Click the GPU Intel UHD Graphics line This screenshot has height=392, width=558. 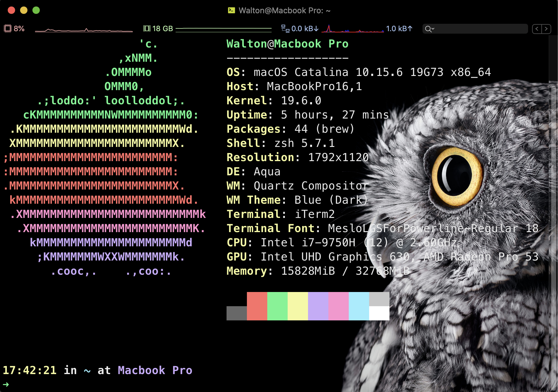382,257
